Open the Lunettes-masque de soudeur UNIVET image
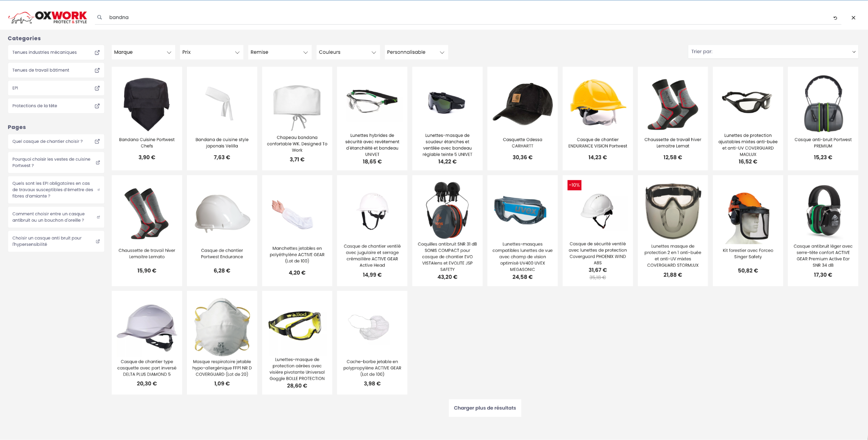 pyautogui.click(x=447, y=102)
